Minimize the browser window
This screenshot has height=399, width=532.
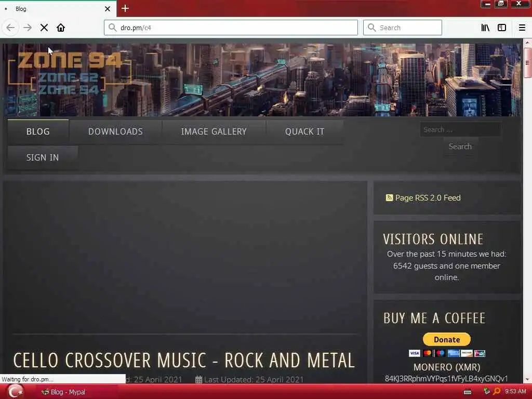pos(486,4)
